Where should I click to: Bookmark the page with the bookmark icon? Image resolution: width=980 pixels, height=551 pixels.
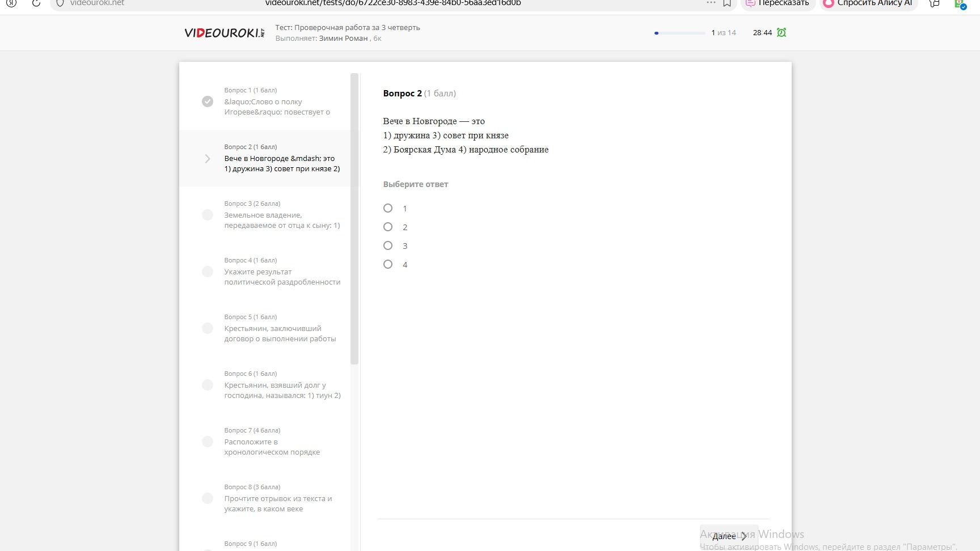[x=727, y=3]
